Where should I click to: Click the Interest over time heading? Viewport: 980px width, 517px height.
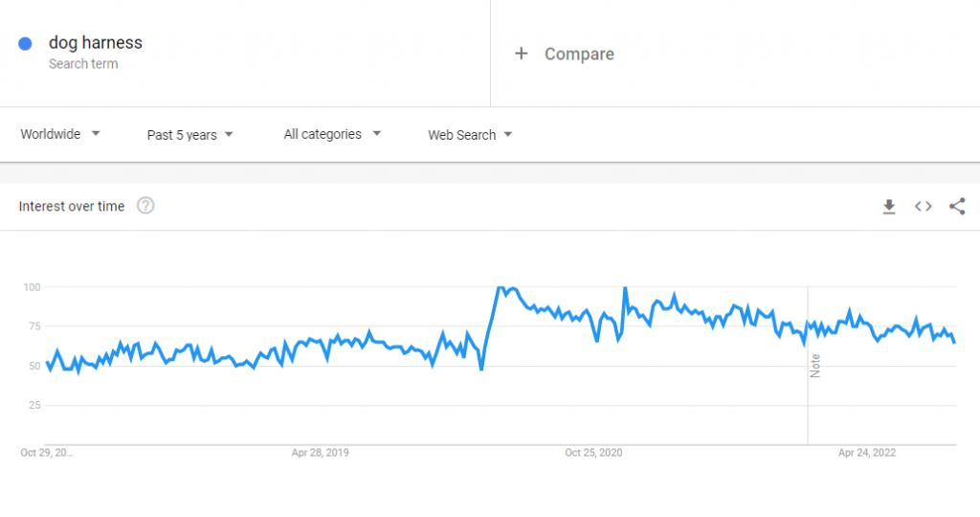72,206
